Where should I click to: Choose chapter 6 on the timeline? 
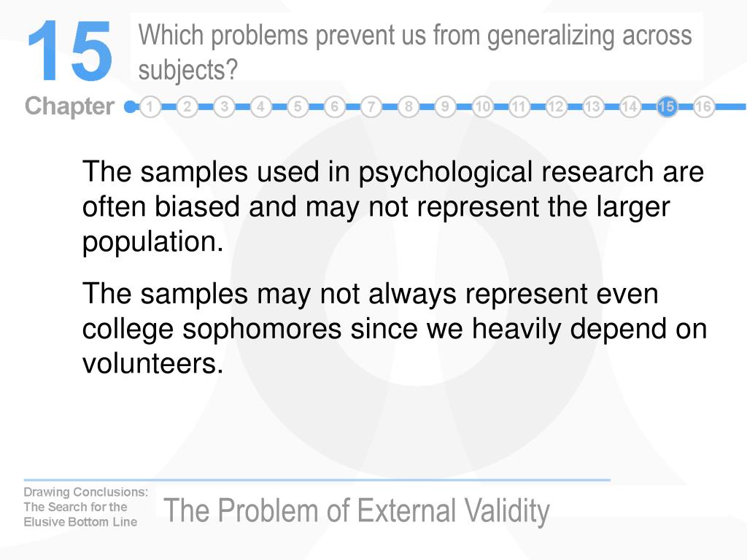click(334, 106)
